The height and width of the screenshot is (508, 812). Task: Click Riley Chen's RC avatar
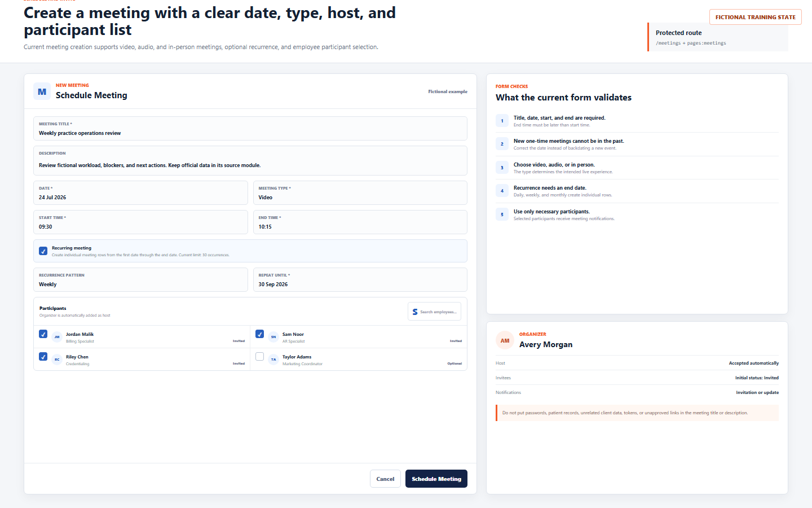point(57,360)
